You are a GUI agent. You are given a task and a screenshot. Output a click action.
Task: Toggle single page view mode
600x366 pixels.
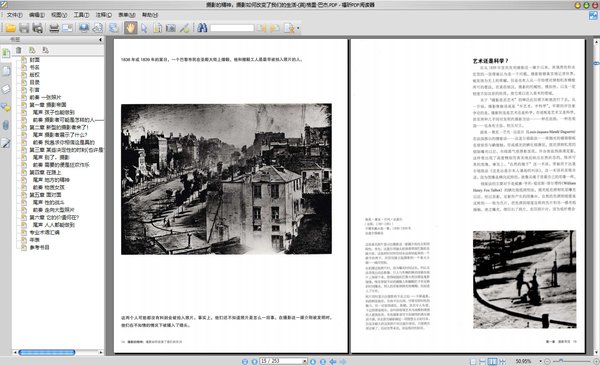473,361
